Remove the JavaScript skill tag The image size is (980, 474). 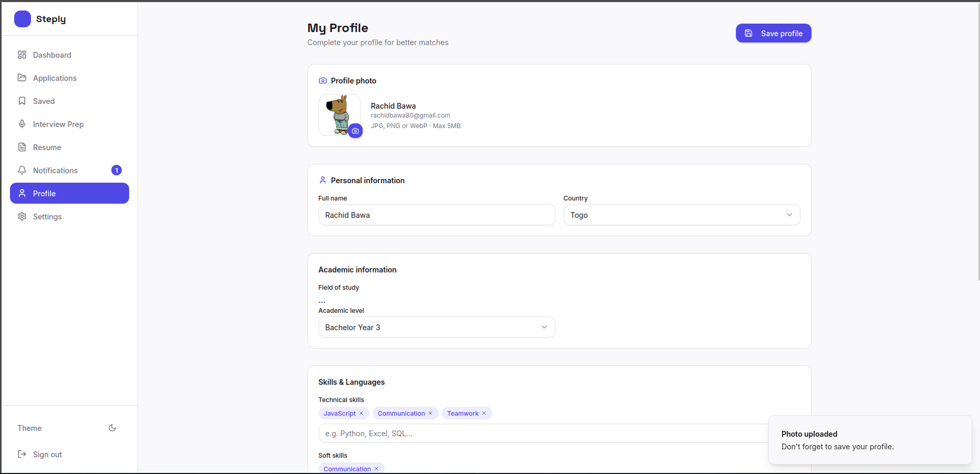tap(361, 413)
